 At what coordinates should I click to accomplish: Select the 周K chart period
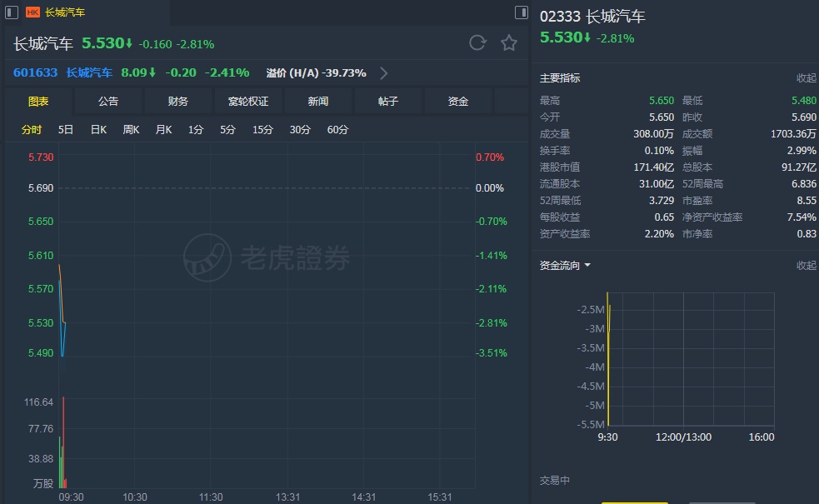(x=131, y=129)
